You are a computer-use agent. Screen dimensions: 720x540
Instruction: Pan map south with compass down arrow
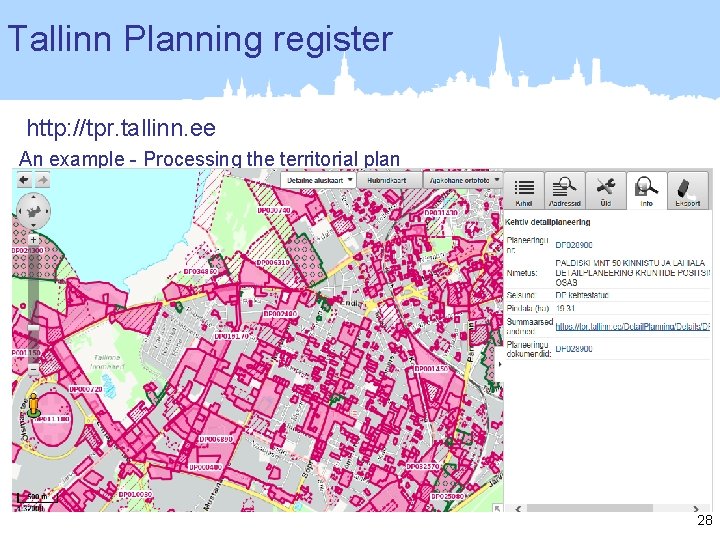33,225
